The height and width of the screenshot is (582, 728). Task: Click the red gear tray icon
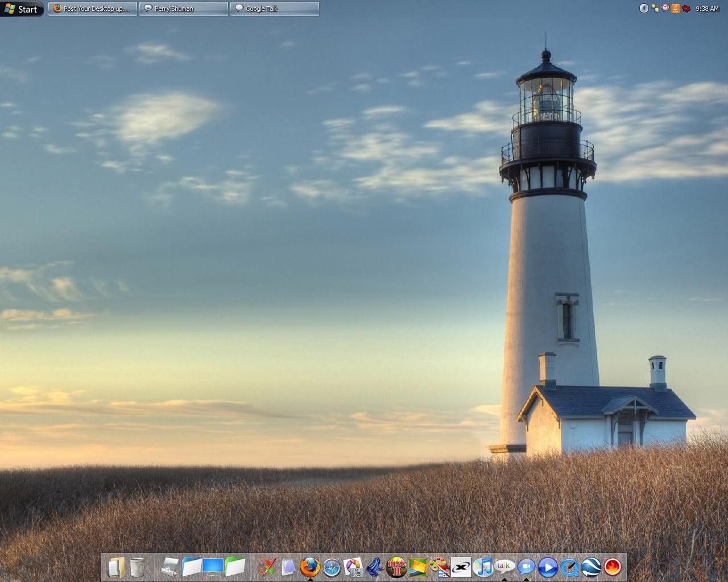pos(686,9)
